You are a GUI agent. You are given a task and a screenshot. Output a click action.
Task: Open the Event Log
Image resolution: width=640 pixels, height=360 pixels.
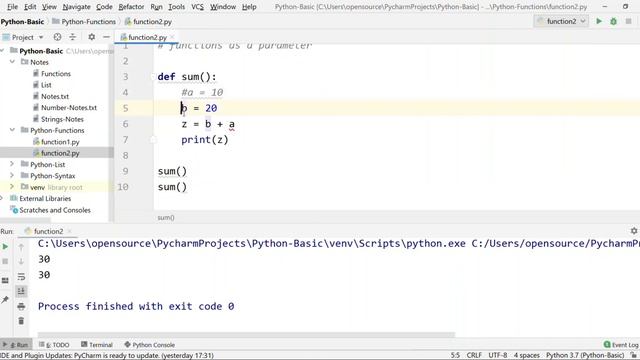[x=621, y=344]
